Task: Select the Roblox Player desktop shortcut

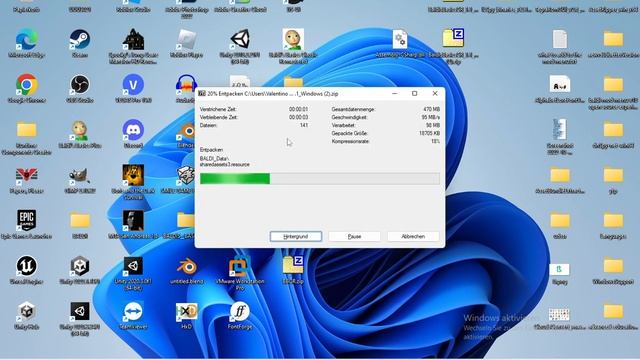Action: [187, 40]
